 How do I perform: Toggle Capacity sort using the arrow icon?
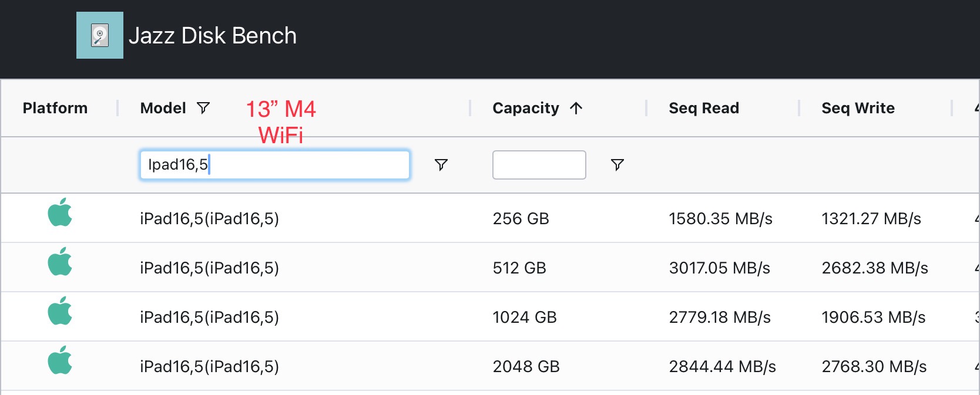(x=576, y=108)
